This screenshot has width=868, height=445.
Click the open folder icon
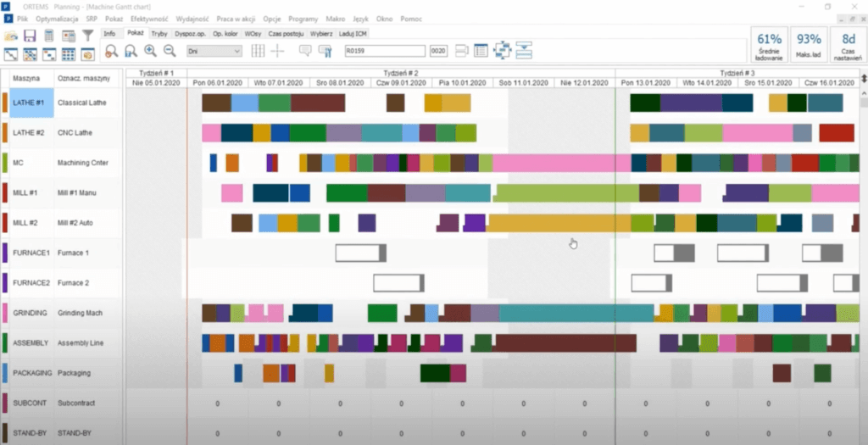11,36
